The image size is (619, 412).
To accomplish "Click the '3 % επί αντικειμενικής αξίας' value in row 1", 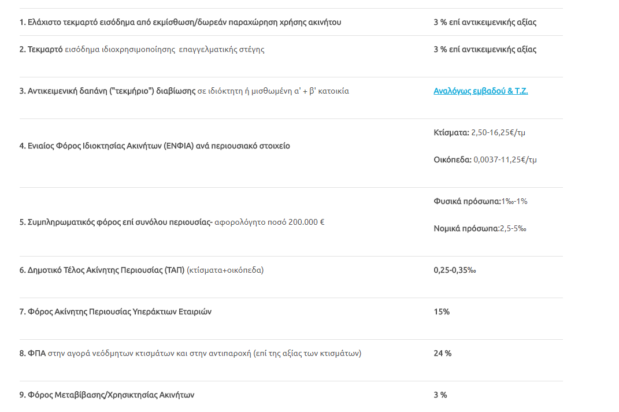I will [485, 21].
